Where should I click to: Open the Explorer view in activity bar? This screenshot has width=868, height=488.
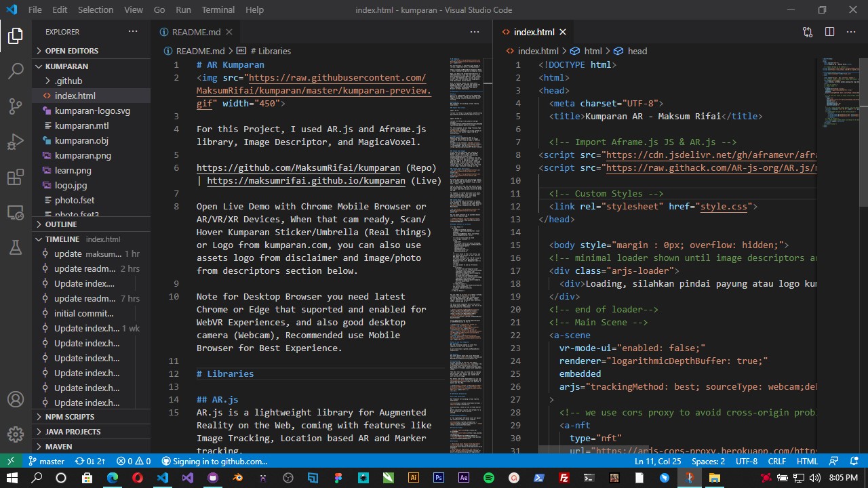tap(16, 36)
